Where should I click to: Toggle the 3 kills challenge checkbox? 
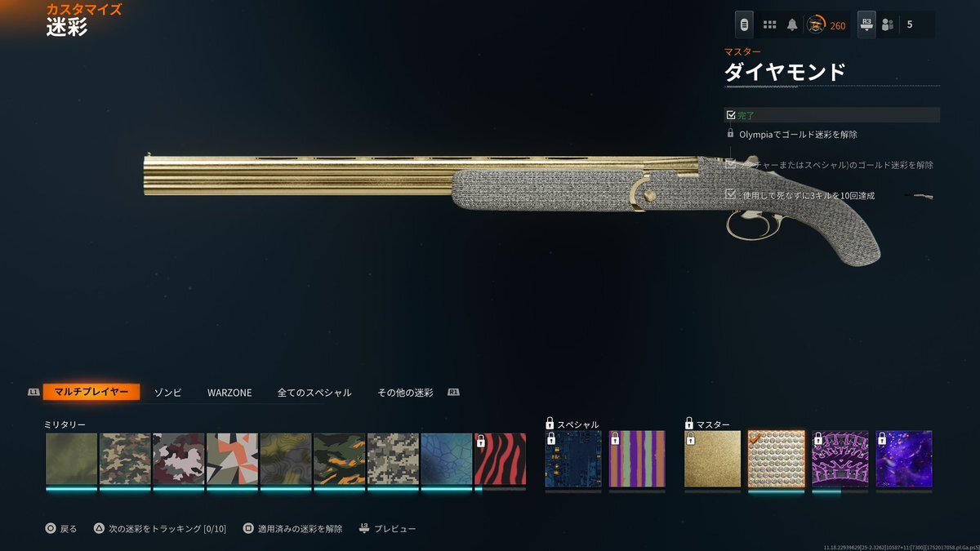click(x=730, y=195)
